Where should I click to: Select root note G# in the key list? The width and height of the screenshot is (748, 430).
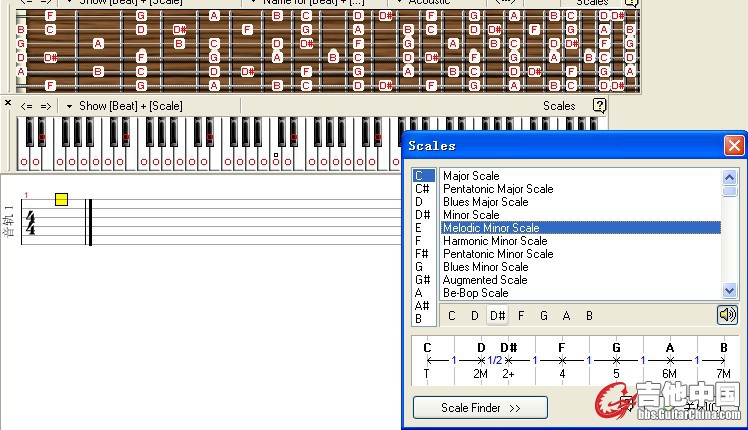[x=422, y=280]
